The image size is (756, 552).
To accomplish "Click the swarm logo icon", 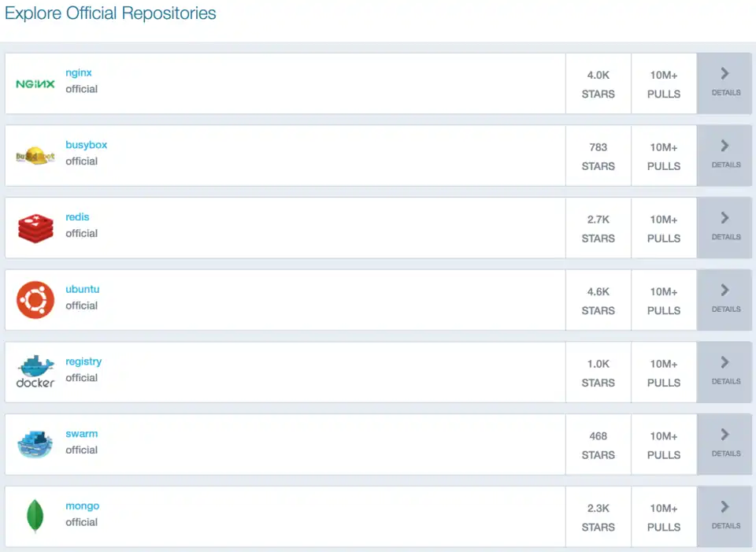I will (34, 443).
